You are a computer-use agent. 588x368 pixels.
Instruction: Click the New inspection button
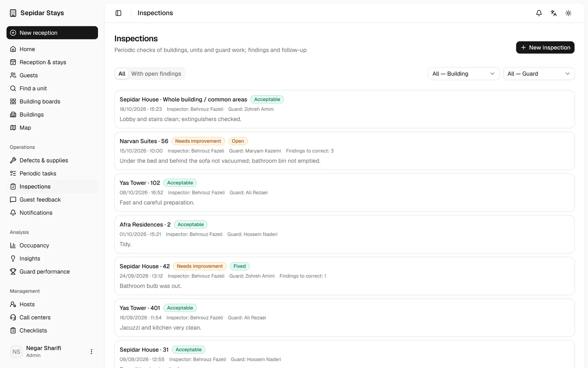545,47
